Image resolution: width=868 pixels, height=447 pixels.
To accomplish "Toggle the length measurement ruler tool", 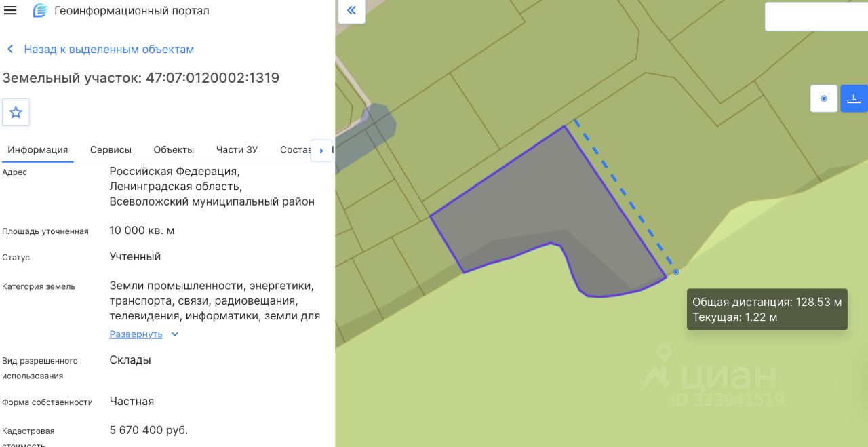I will coord(854,98).
